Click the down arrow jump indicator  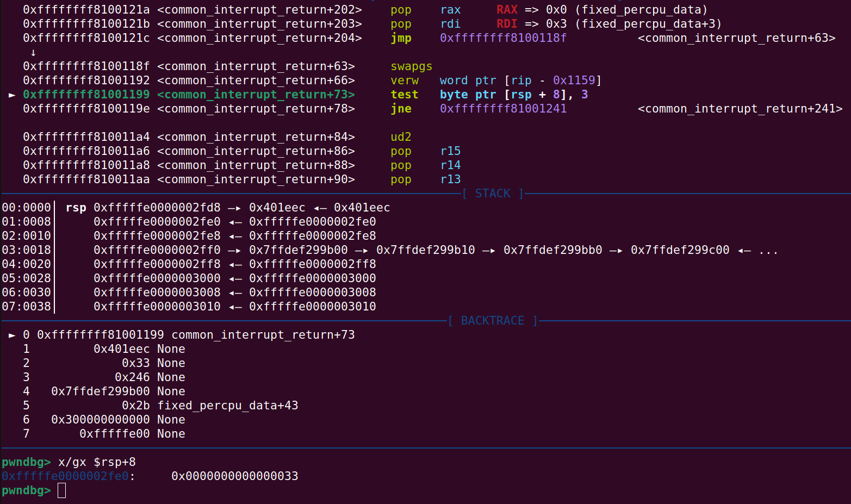(33, 53)
